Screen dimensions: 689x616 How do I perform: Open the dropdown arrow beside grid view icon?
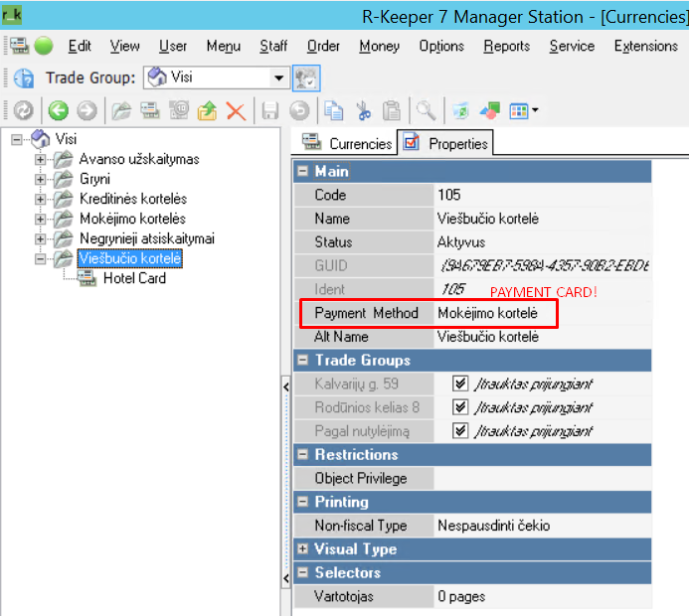coord(535,109)
